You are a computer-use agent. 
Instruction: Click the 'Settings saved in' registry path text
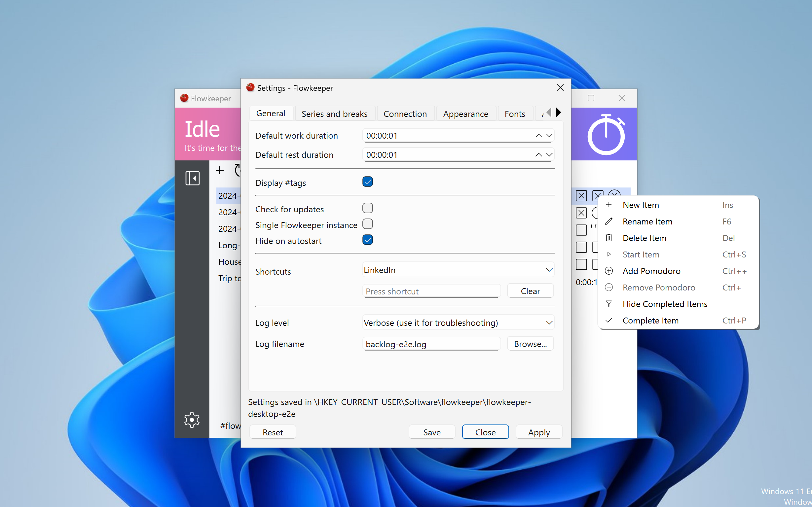coord(389,408)
